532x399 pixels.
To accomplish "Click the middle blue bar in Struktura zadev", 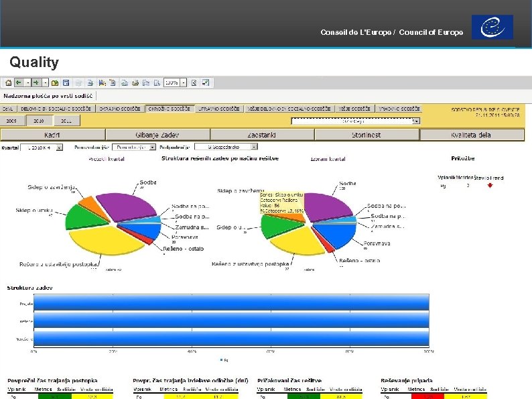I will (231, 321).
